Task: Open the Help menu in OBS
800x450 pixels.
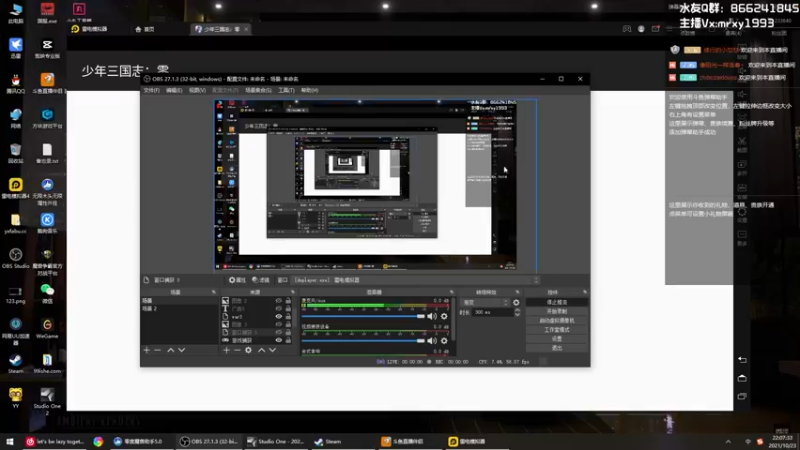Action: click(309, 90)
